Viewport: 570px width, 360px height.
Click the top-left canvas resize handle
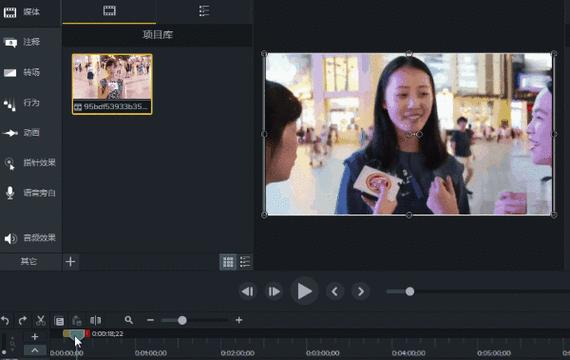coord(264,54)
